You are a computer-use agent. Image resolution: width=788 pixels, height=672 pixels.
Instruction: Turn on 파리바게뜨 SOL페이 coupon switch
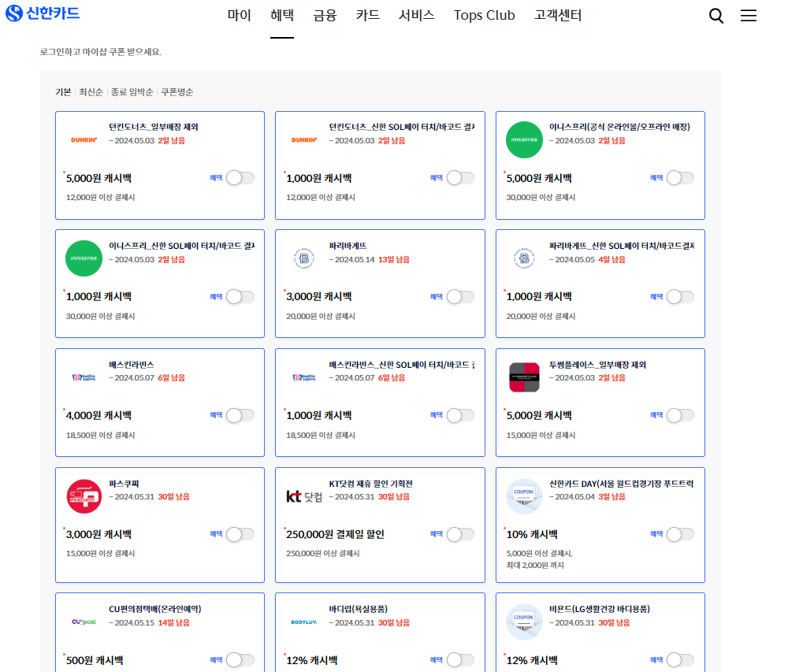681,297
